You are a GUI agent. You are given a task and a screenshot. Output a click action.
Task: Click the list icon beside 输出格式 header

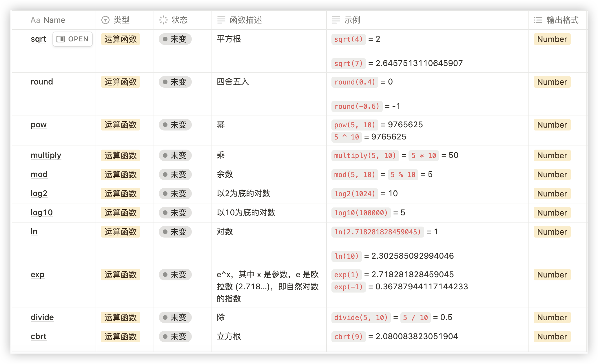[x=538, y=20]
